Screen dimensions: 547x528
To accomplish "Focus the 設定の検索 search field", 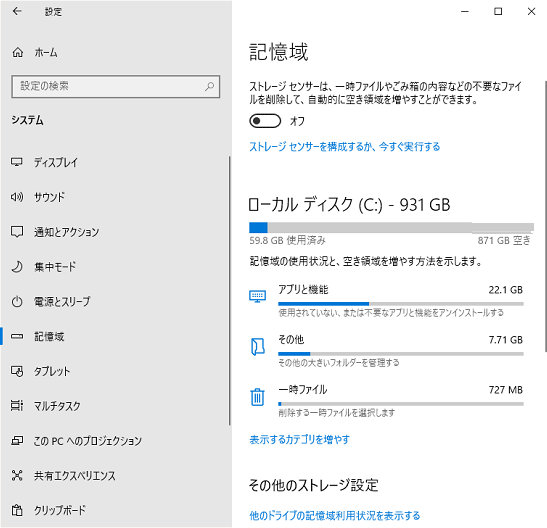I will [115, 86].
